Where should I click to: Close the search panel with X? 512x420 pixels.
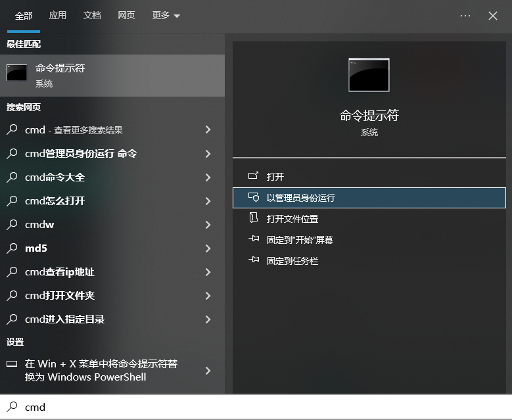pyautogui.click(x=493, y=16)
